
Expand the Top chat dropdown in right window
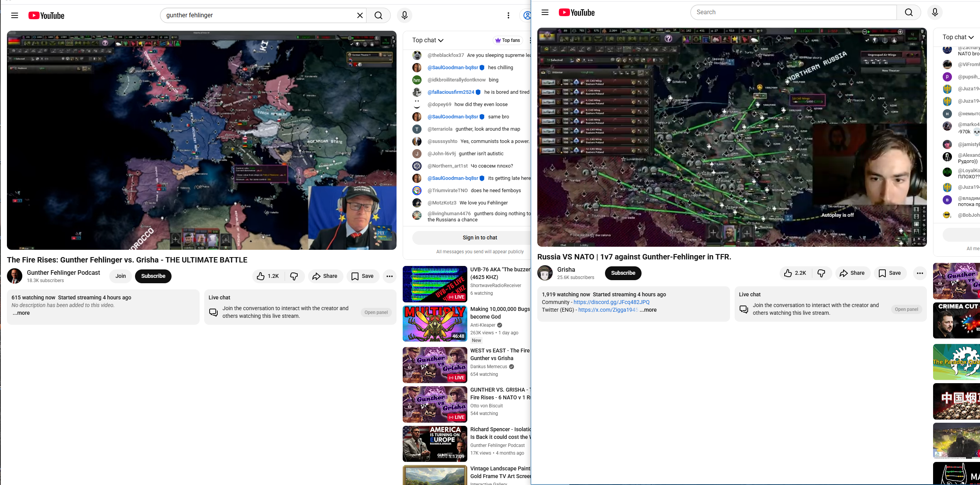[958, 37]
